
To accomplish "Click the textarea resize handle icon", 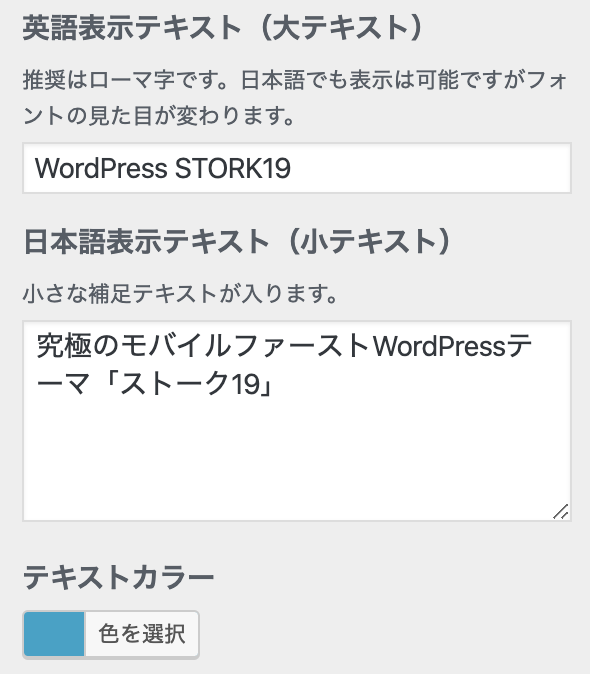I will 561,512.
